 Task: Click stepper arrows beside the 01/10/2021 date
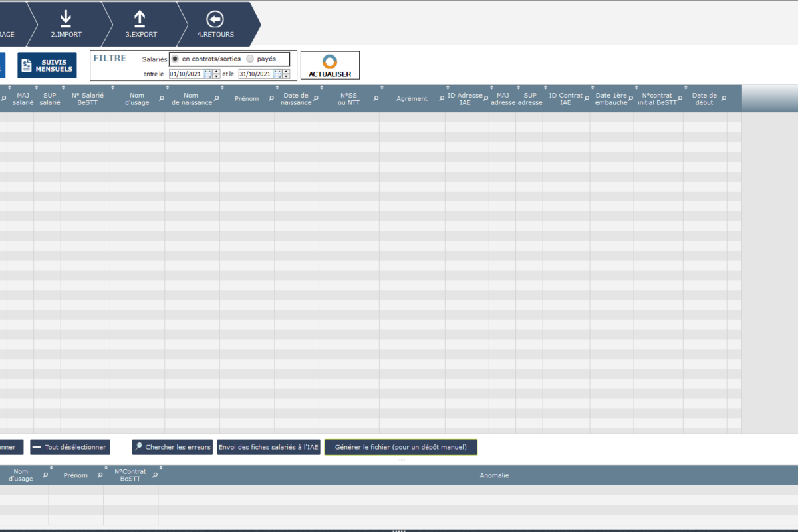click(x=217, y=74)
